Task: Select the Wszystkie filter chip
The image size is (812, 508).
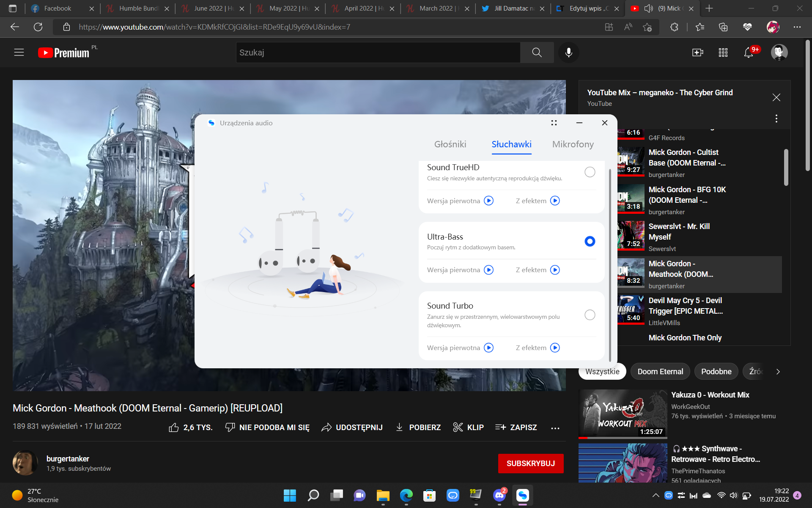Action: 602,372
